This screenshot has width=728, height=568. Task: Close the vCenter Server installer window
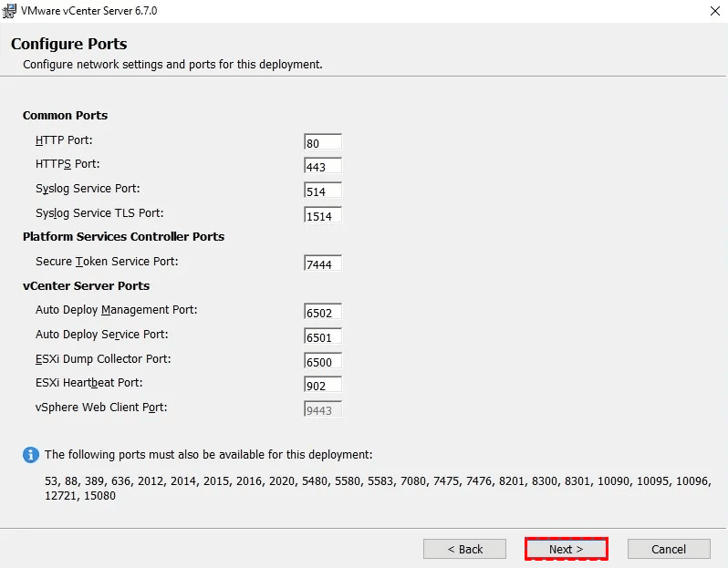pyautogui.click(x=712, y=10)
